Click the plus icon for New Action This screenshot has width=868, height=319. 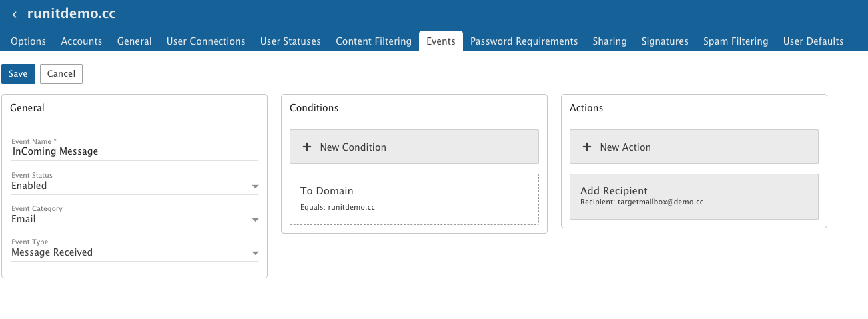pyautogui.click(x=587, y=147)
